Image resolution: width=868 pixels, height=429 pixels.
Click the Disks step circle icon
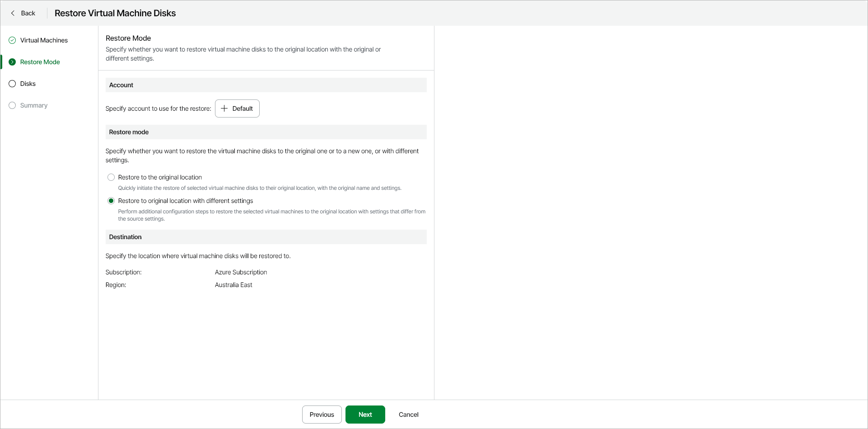[12, 84]
